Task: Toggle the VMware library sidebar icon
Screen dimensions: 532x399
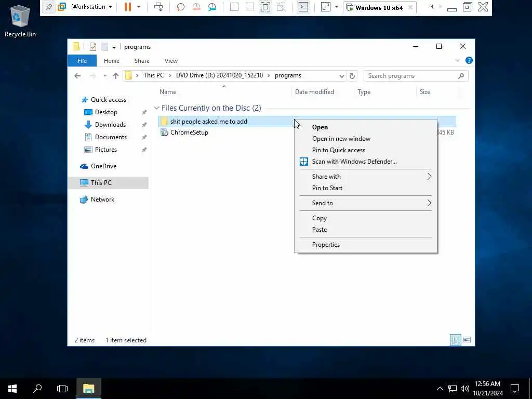Action: (x=234, y=7)
